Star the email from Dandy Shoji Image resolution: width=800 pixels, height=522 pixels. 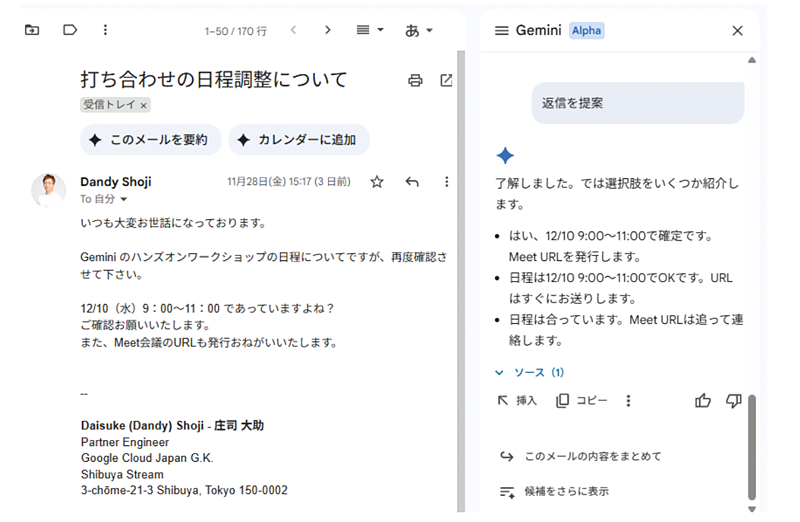click(377, 182)
